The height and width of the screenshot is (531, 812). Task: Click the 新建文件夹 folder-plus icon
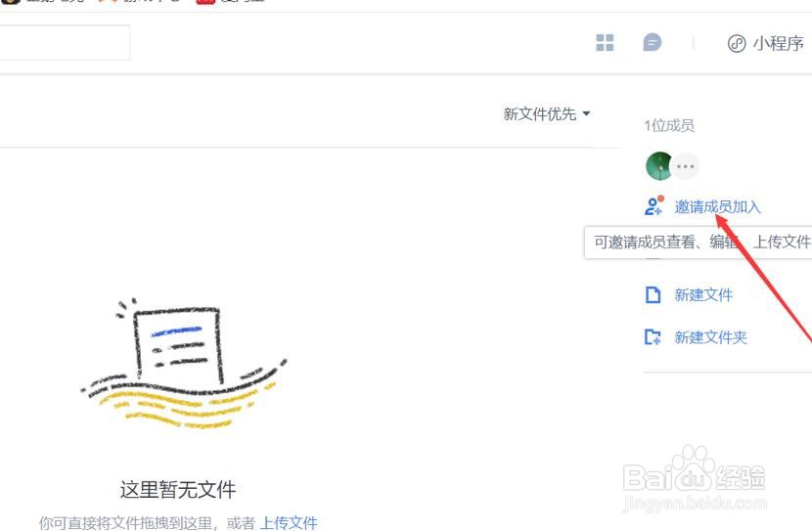(653, 337)
